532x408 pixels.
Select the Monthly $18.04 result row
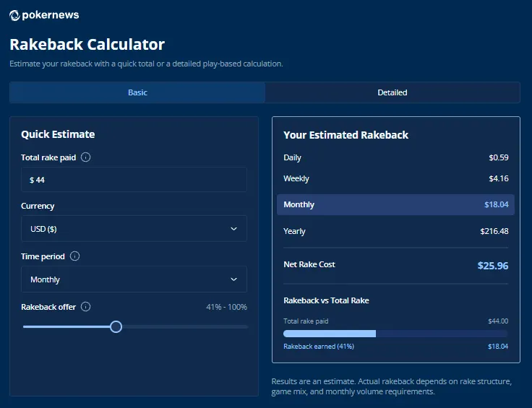coord(395,204)
